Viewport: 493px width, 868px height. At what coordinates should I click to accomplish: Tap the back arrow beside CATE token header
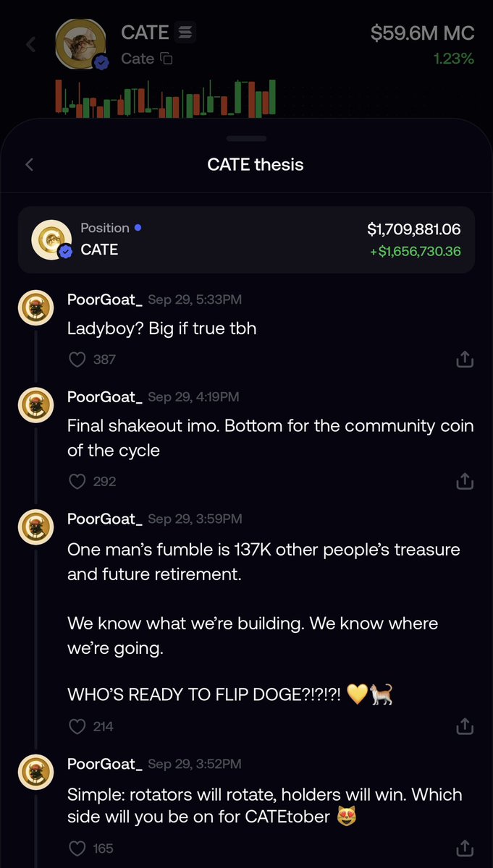coord(30,45)
